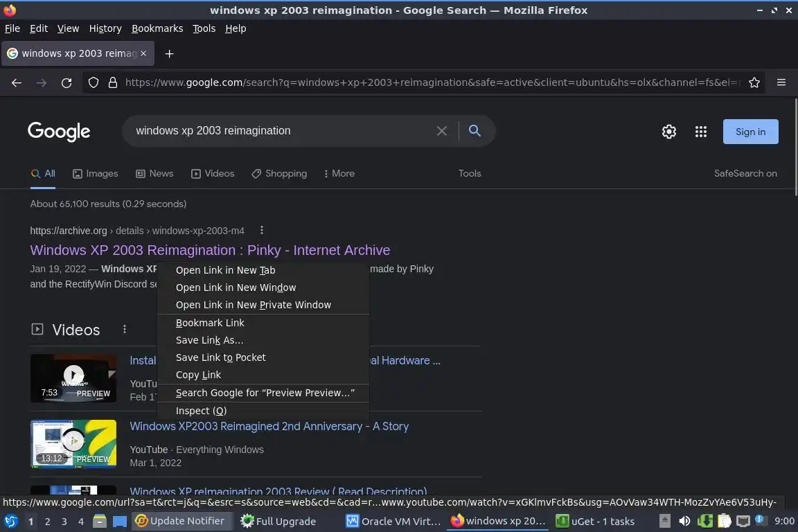This screenshot has width=798, height=532.
Task: Open the SafeSearch on setting
Action: [745, 174]
